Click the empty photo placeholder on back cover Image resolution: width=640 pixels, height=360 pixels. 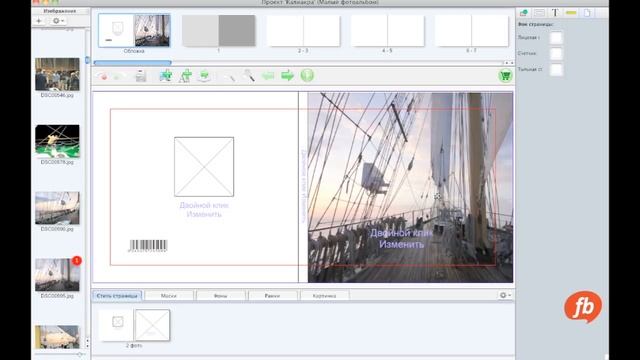(x=204, y=167)
